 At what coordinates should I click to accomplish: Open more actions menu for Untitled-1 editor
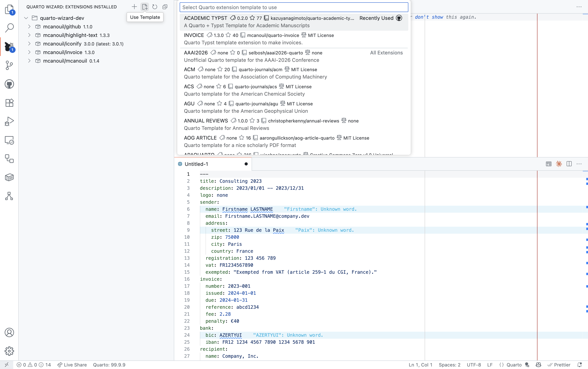coord(579,164)
